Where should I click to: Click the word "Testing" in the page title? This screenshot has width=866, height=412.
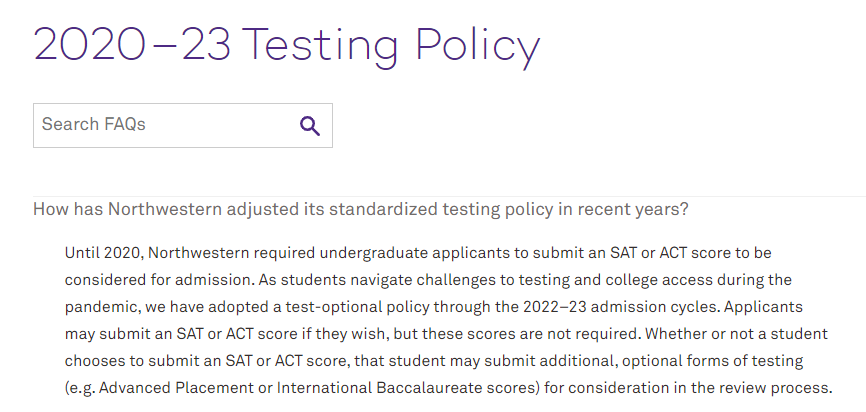coord(320,45)
